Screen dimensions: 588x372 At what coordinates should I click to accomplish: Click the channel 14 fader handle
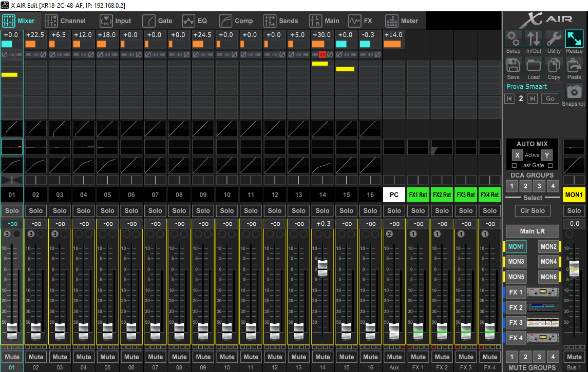tap(323, 267)
